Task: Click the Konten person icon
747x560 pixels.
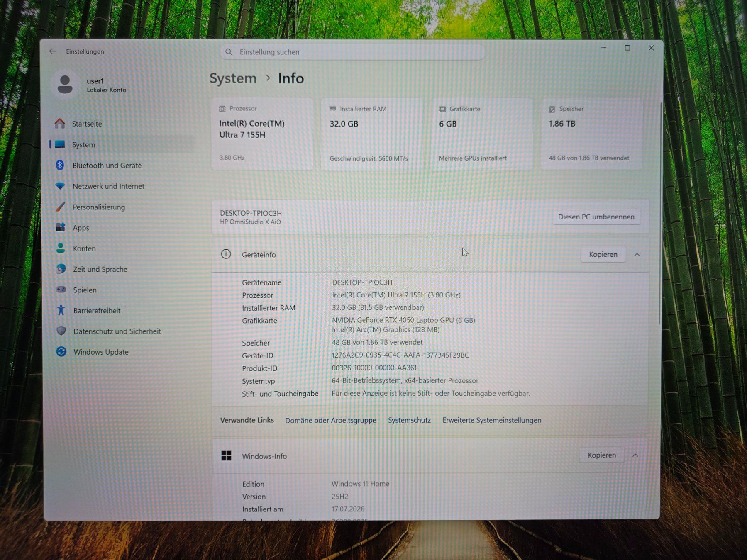Action: tap(61, 248)
